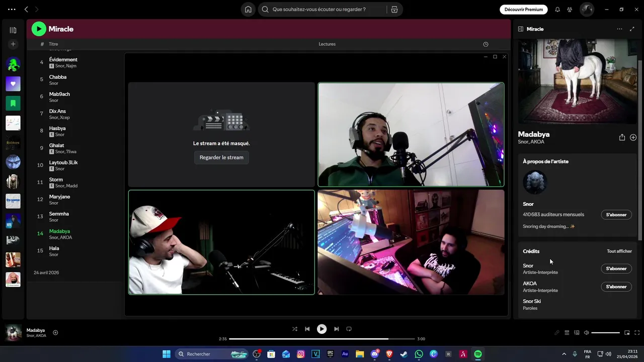
Task: Open artist link Xcep under Dix Ans
Action: [x=65, y=118]
